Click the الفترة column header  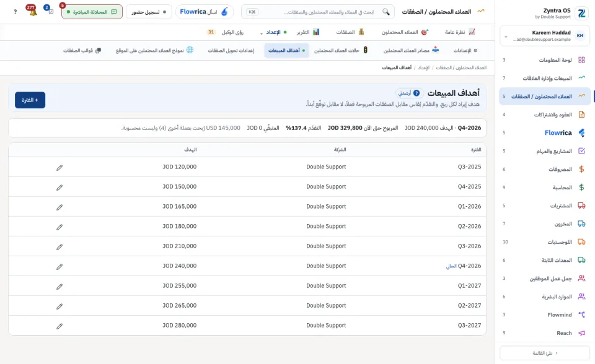[476, 150]
